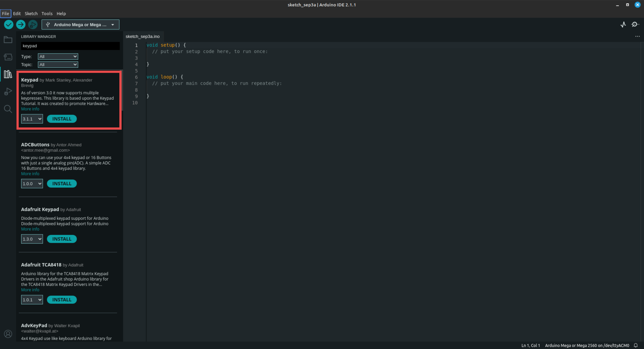Open the Edit menu
644x349 pixels.
(17, 14)
